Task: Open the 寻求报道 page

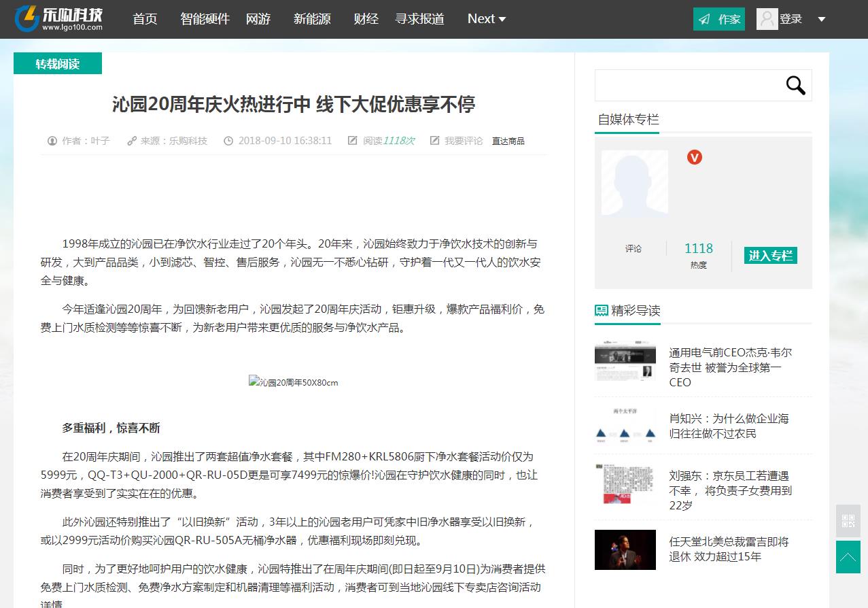Action: click(x=419, y=19)
